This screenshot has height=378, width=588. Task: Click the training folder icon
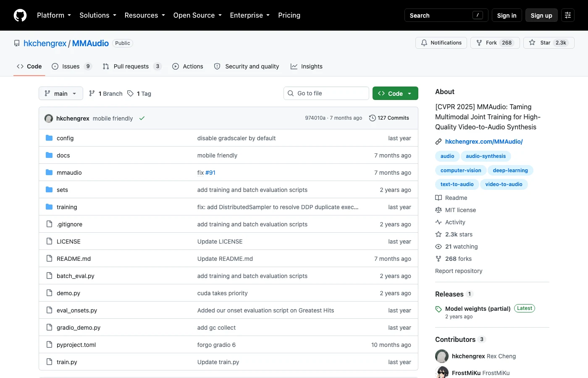coord(49,207)
